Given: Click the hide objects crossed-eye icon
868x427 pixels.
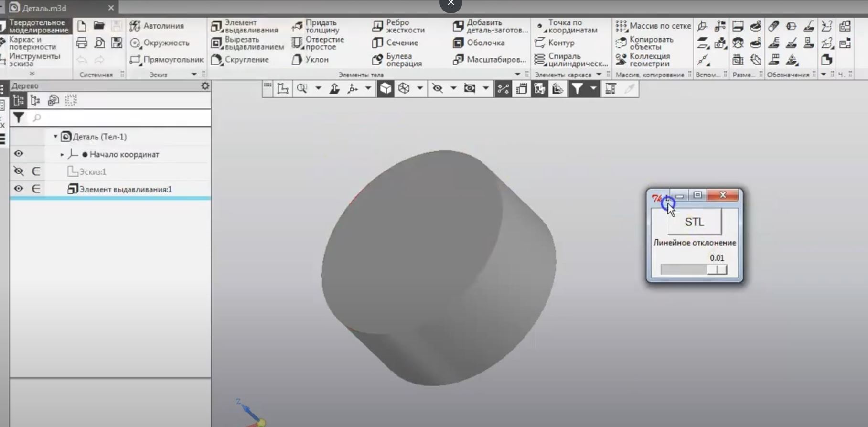Looking at the screenshot, I should coord(437,89).
